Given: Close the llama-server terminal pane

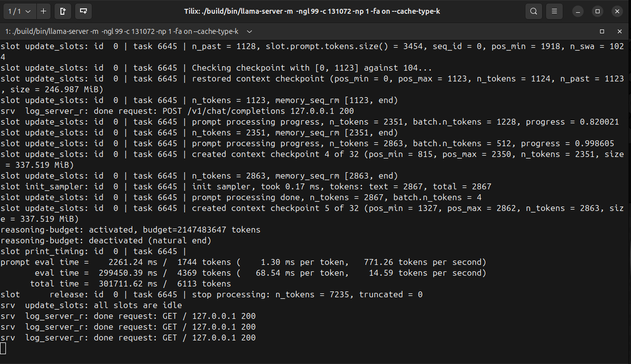Looking at the screenshot, I should click(x=620, y=31).
